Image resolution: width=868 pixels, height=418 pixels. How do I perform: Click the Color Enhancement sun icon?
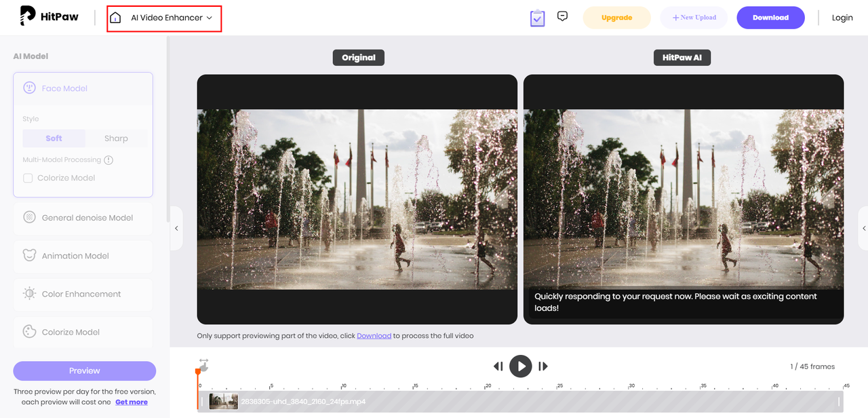click(29, 294)
